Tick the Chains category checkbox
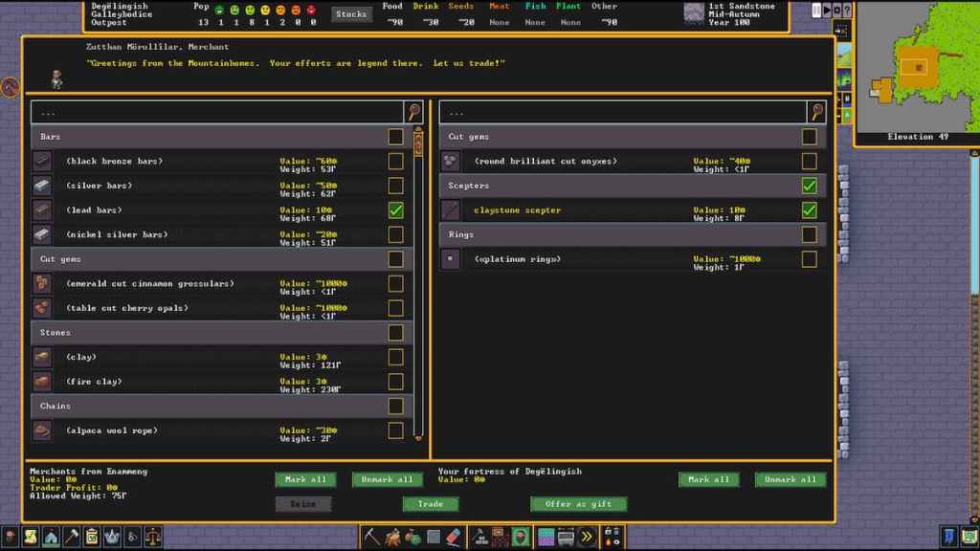This screenshot has width=980, height=551. pos(395,406)
